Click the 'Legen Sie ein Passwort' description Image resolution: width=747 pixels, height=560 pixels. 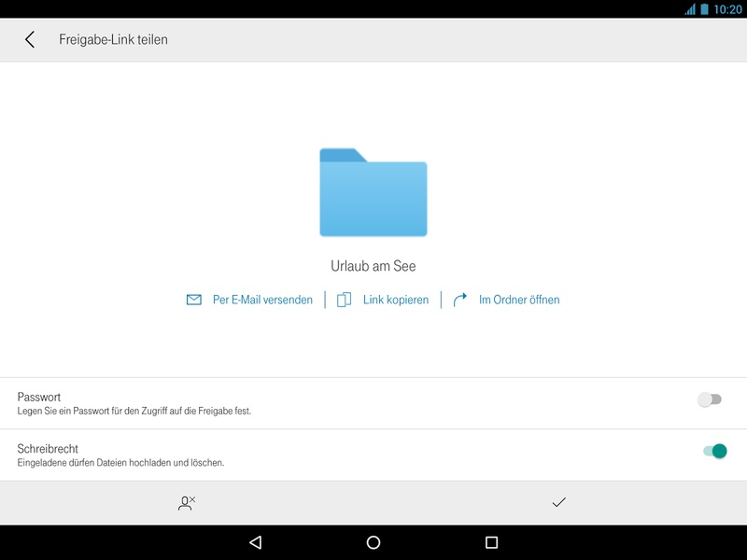[134, 411]
